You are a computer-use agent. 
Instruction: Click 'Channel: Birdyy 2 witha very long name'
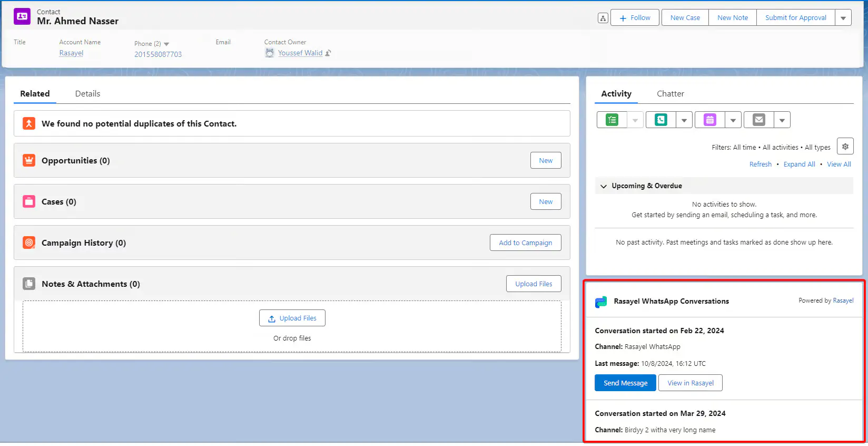pyautogui.click(x=655, y=430)
